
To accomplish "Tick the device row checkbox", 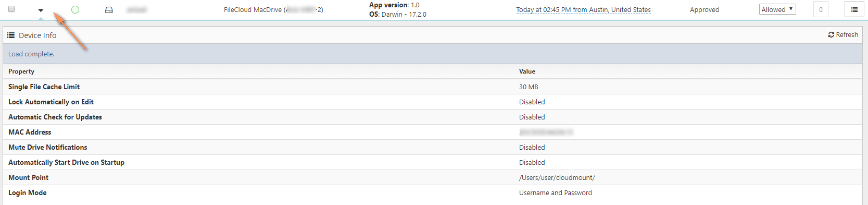I will click(11, 9).
